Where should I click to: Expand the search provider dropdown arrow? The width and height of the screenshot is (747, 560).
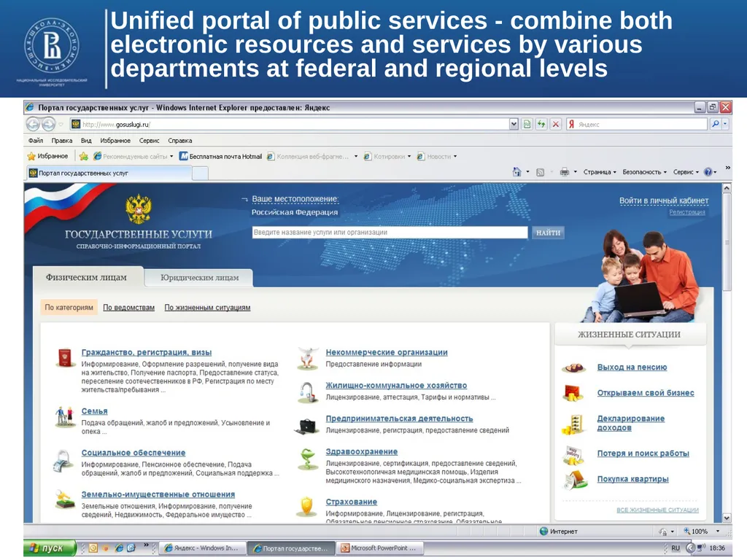click(x=726, y=124)
